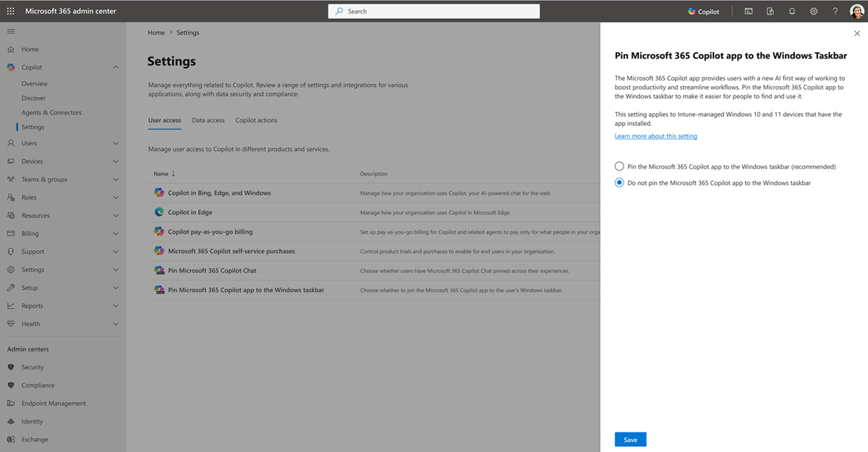Click the Microsoft 365 admin center title
868x452 pixels.
click(x=71, y=12)
